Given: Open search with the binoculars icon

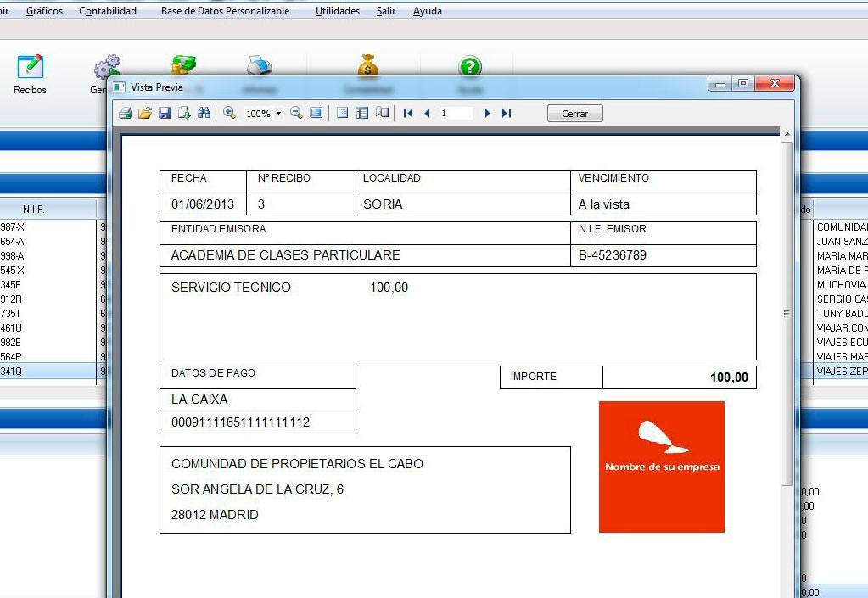Looking at the screenshot, I should pyautogui.click(x=204, y=113).
